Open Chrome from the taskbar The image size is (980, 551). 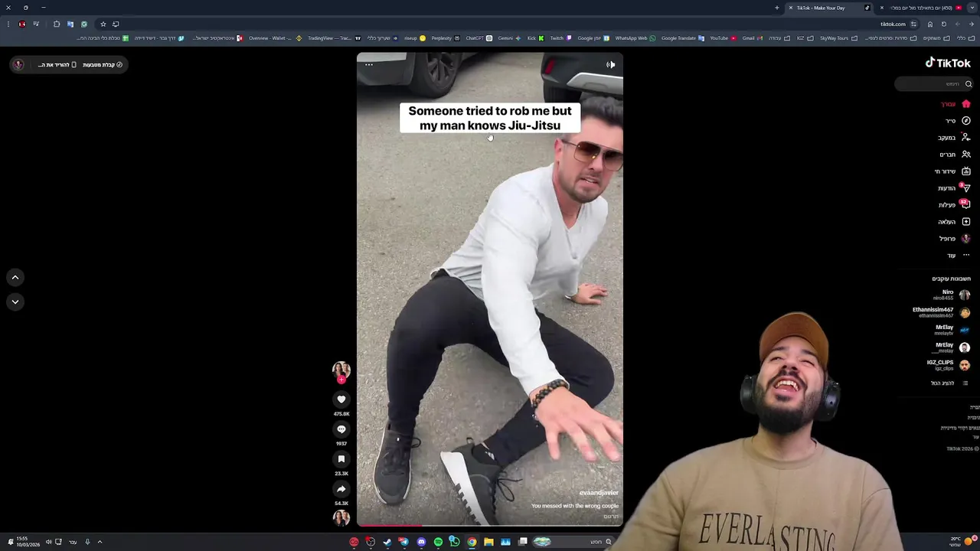pyautogui.click(x=472, y=542)
